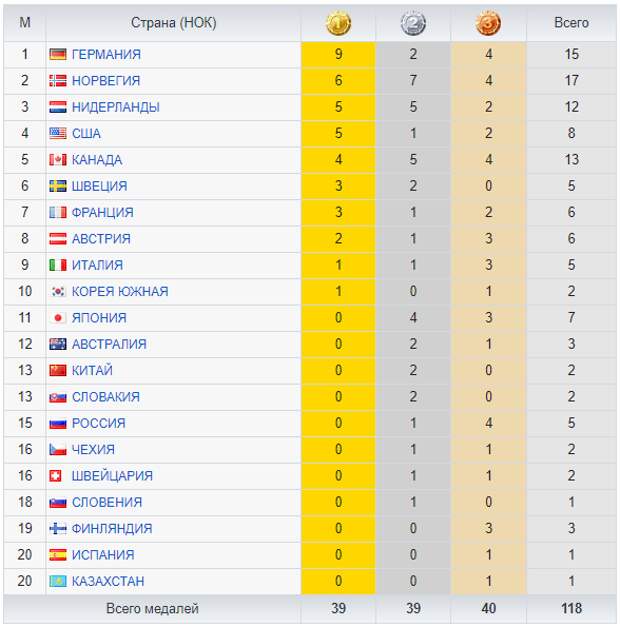Screen dimensions: 620x627
Task: Select the США country link
Action: pos(86,134)
